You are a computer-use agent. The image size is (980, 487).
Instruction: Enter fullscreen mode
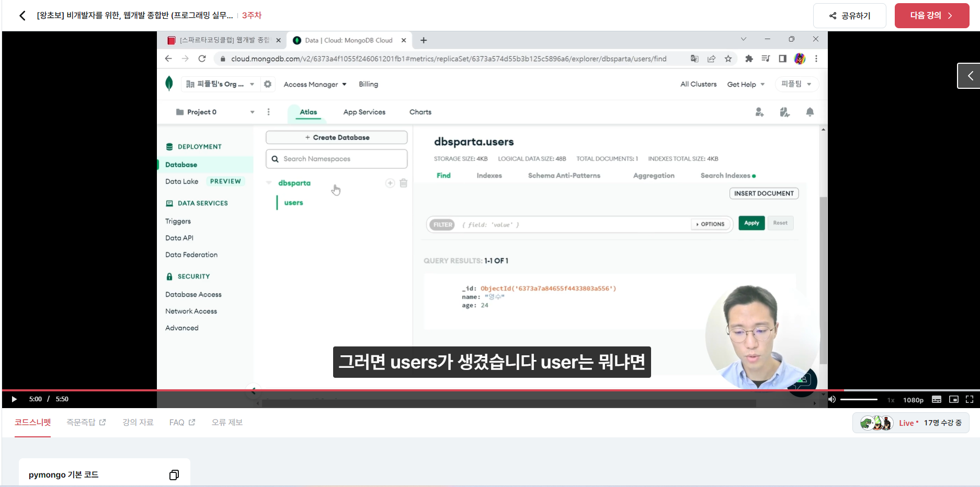pyautogui.click(x=970, y=399)
